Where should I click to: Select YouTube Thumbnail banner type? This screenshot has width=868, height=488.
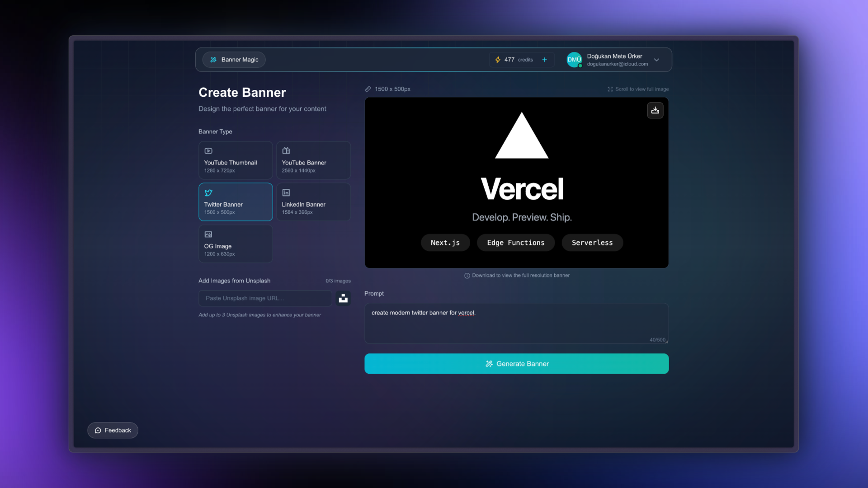[x=236, y=160]
